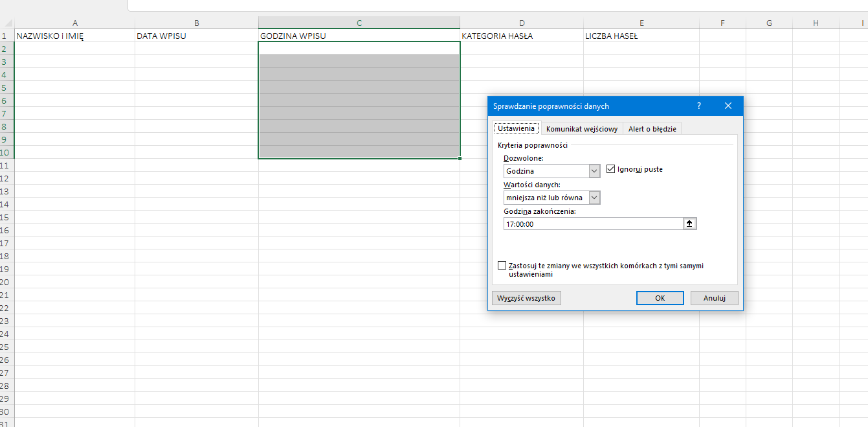Select column C header
Screen dimensions: 868x427
[x=359, y=23]
